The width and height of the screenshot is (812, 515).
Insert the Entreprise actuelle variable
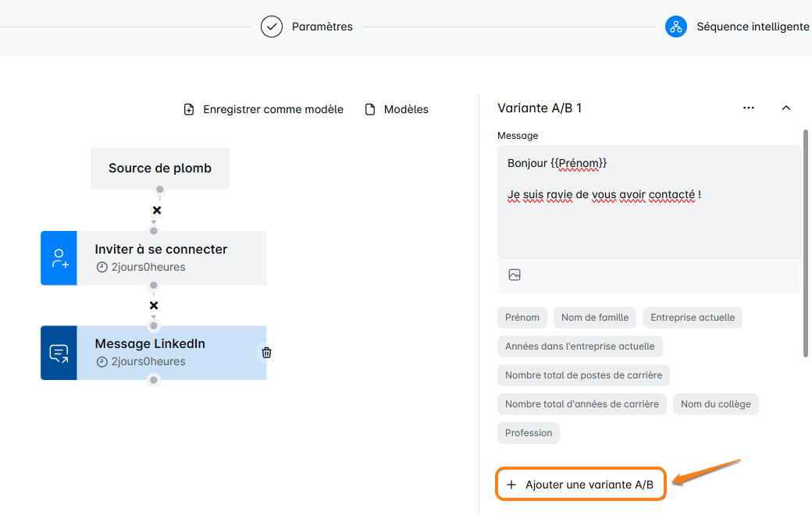pos(693,318)
